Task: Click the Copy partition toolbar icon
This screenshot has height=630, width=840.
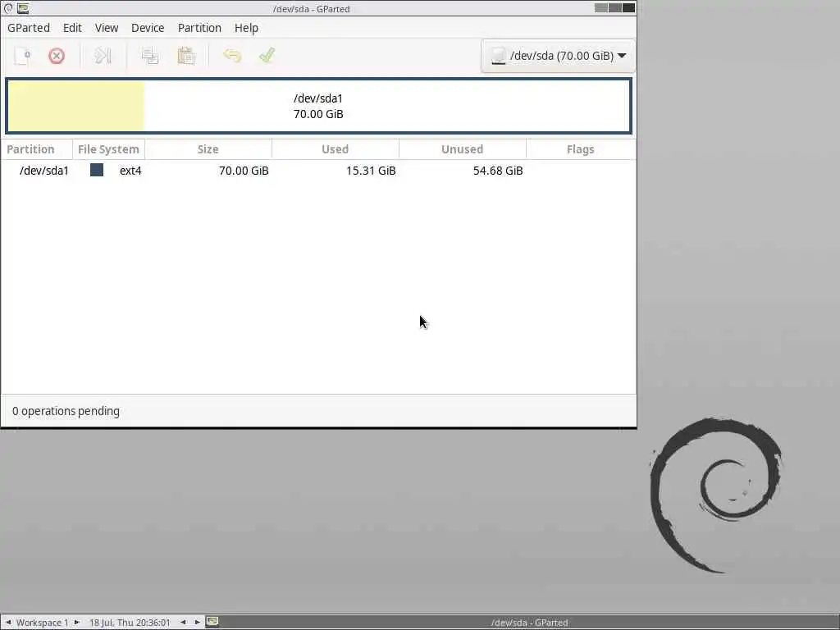Action: tap(150, 56)
